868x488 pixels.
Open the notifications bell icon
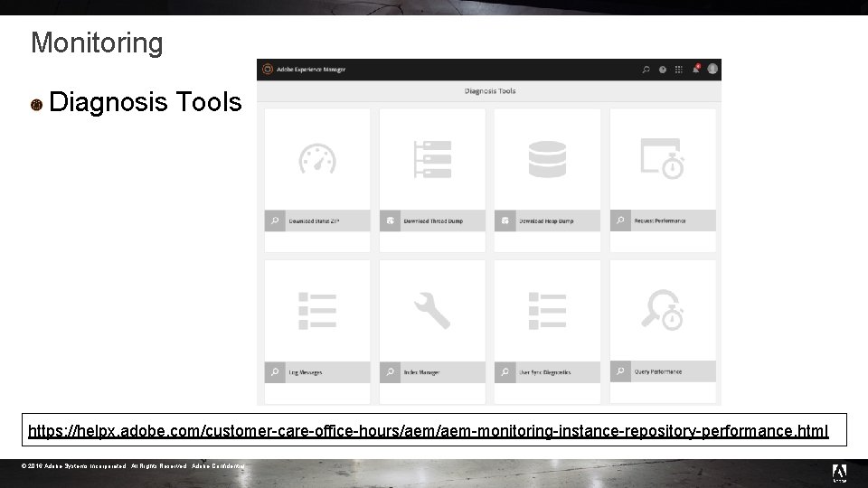pos(696,69)
